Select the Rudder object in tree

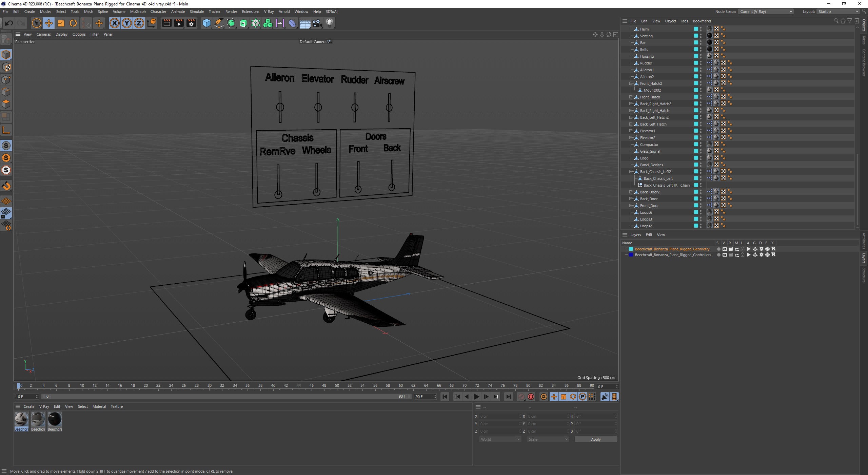[x=646, y=63]
